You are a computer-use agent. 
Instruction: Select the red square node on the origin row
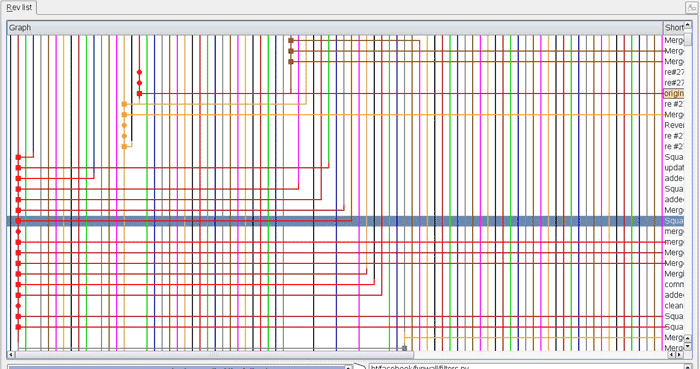click(x=139, y=94)
